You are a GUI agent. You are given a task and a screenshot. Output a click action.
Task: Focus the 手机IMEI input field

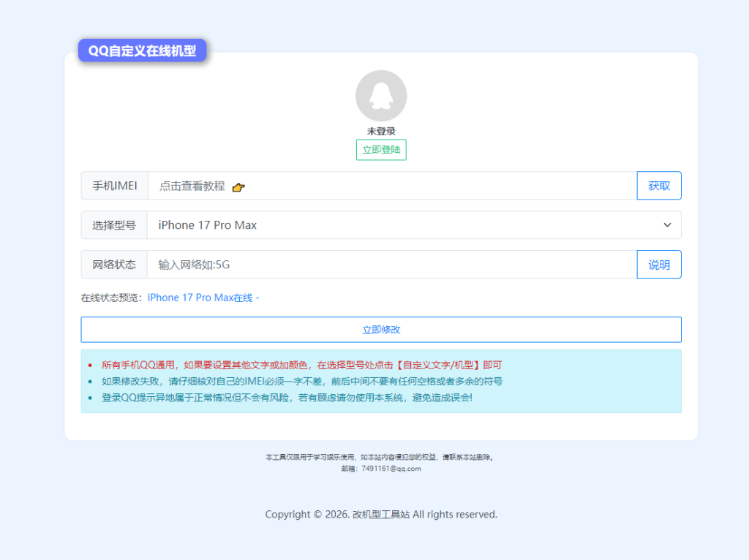pos(393,186)
